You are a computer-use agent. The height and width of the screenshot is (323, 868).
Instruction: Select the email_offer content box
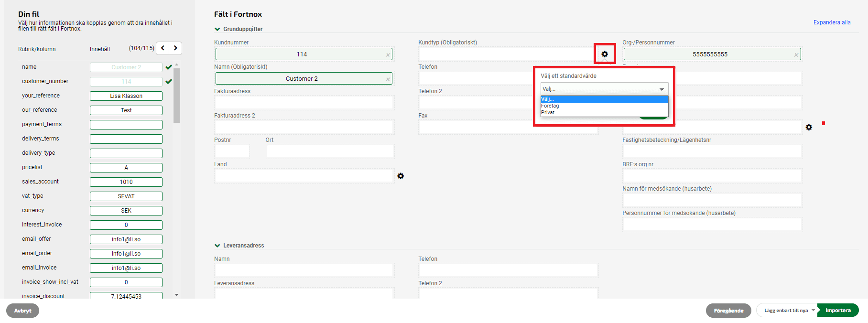coord(126,239)
